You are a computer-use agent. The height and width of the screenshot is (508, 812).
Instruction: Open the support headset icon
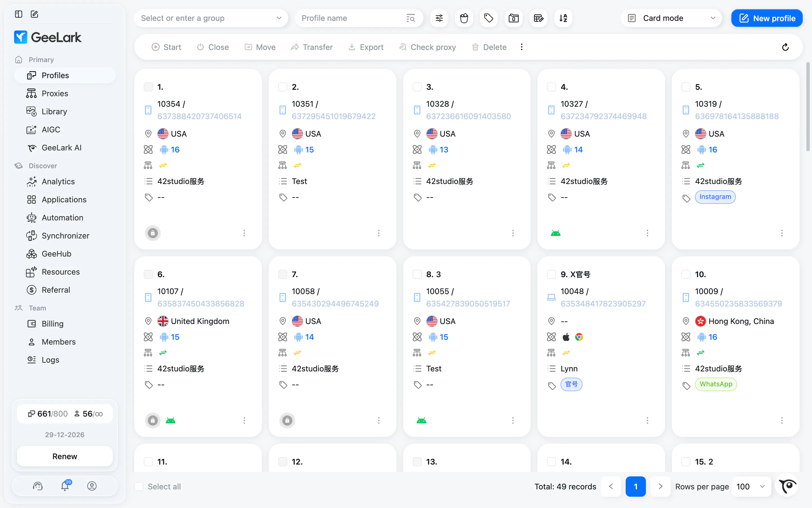click(38, 486)
